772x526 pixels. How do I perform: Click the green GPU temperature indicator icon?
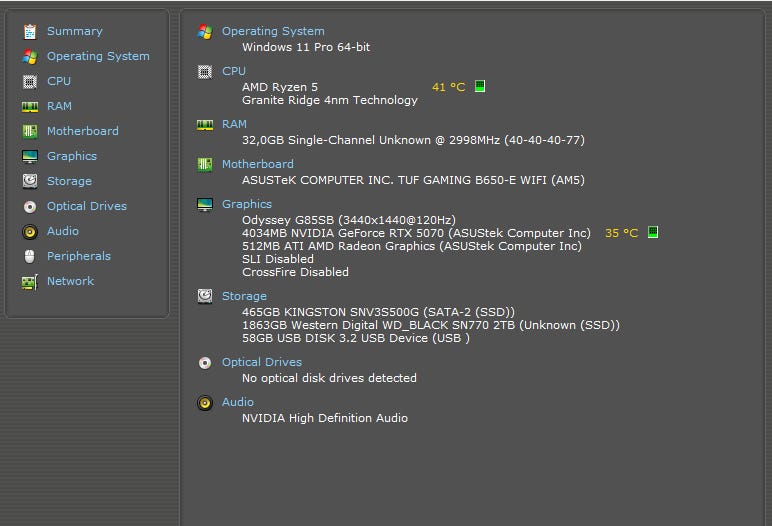coord(653,232)
